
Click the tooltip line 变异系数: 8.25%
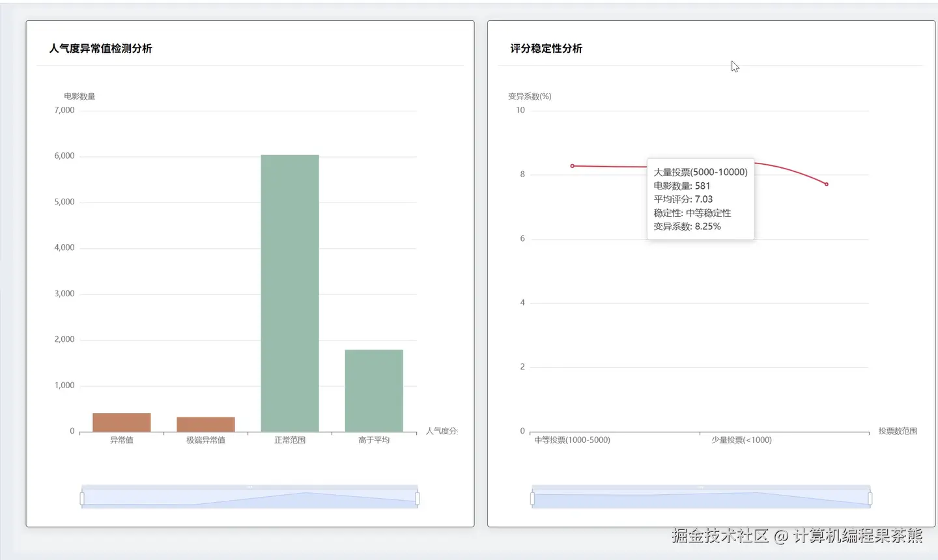click(x=687, y=227)
